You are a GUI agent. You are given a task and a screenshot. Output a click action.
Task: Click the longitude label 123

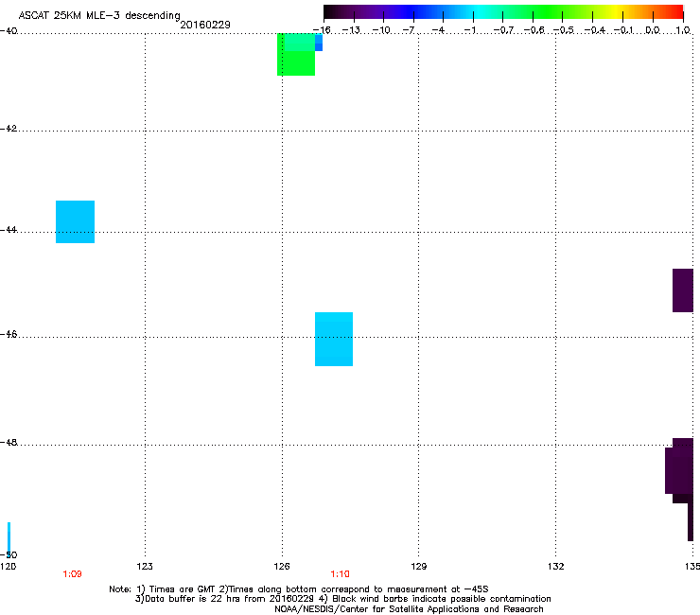point(145,567)
